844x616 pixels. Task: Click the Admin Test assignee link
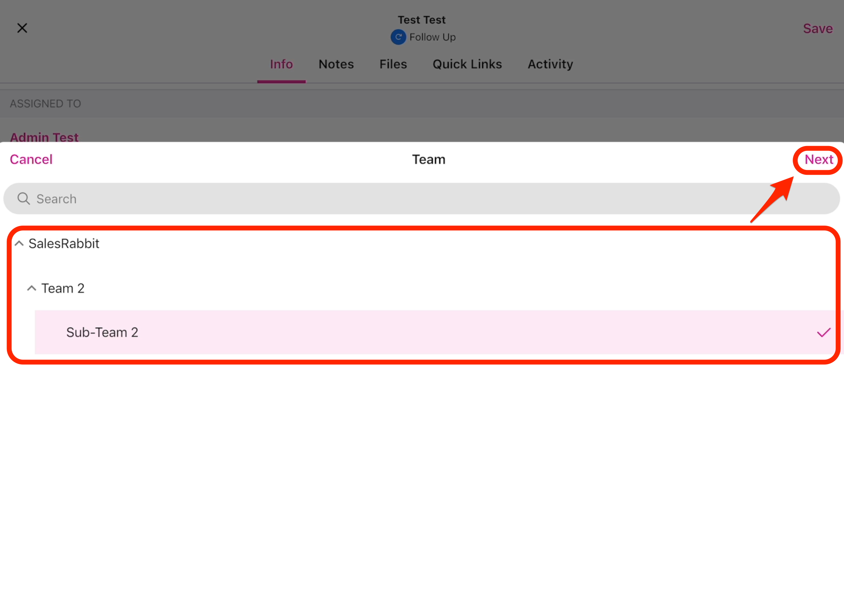pos(44,137)
